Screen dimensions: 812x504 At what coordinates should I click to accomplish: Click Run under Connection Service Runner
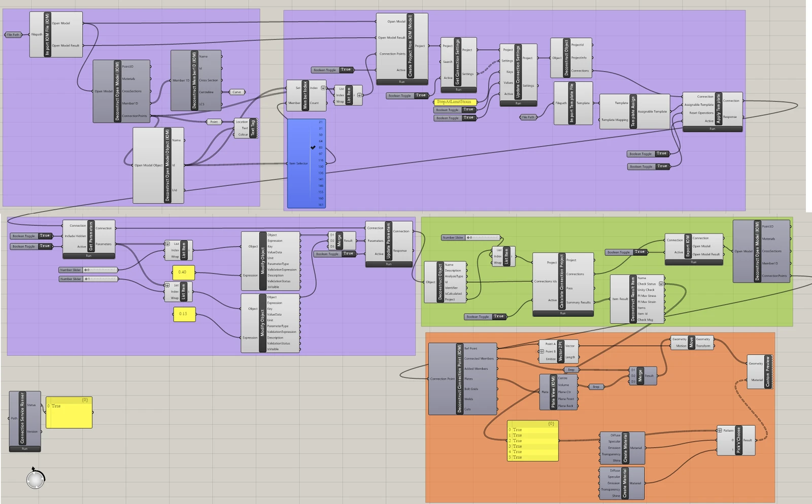pos(25,449)
